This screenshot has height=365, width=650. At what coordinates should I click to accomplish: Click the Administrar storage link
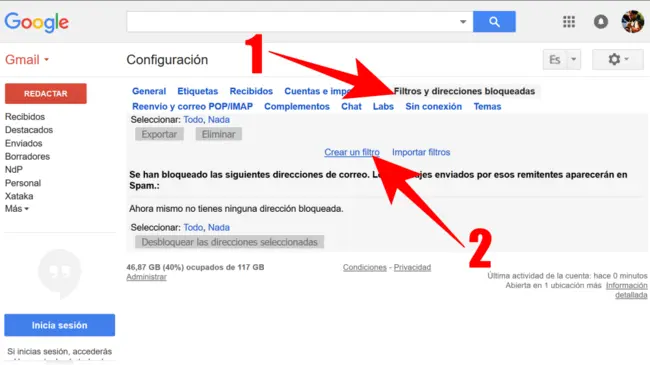tap(146, 277)
